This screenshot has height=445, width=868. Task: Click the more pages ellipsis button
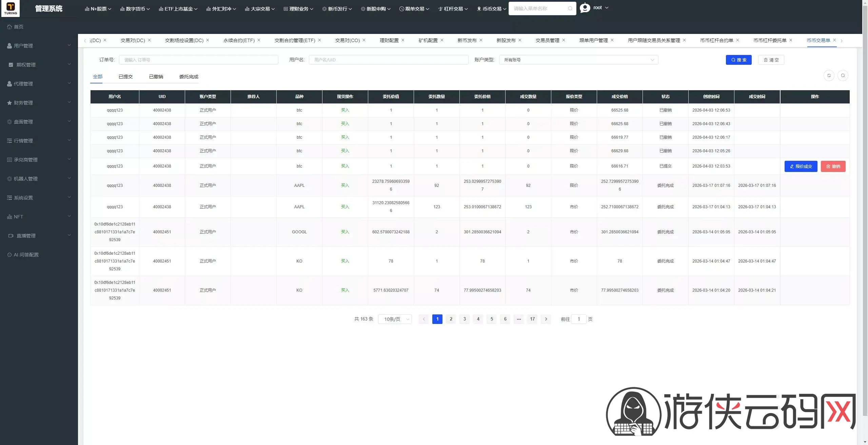click(x=519, y=319)
